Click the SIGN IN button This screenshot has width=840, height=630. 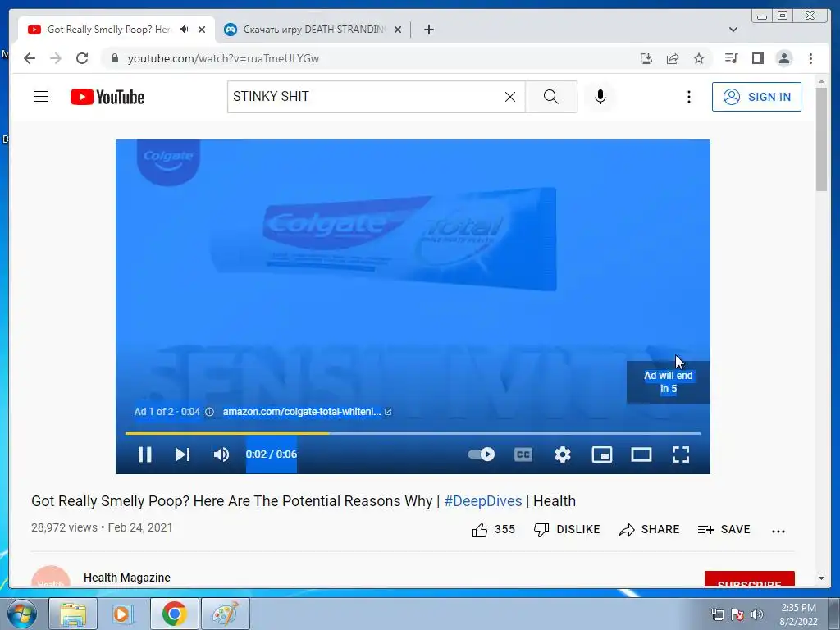pyautogui.click(x=756, y=97)
